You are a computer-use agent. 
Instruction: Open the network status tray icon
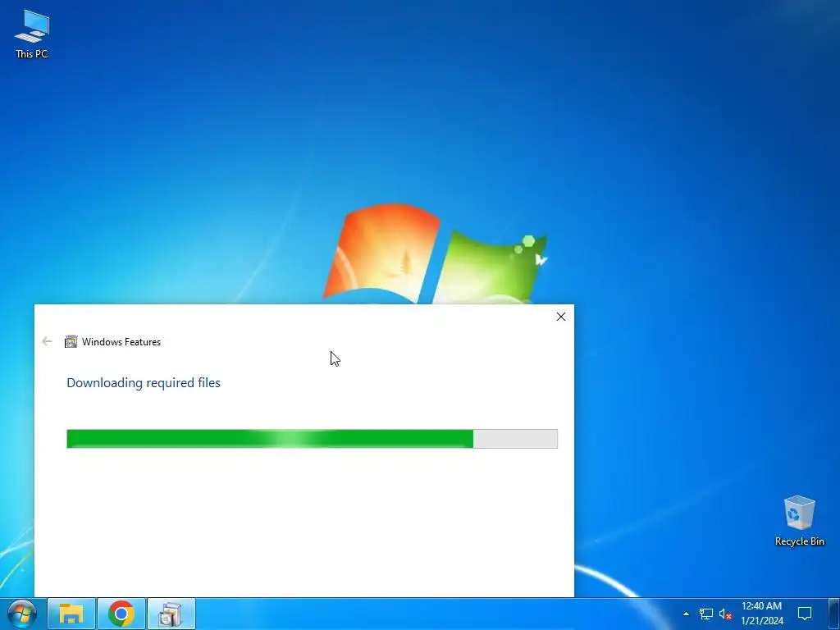[x=706, y=614]
